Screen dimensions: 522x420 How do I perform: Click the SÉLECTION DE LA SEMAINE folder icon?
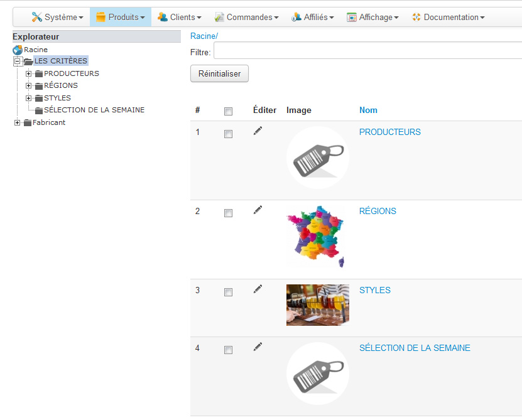(39, 110)
